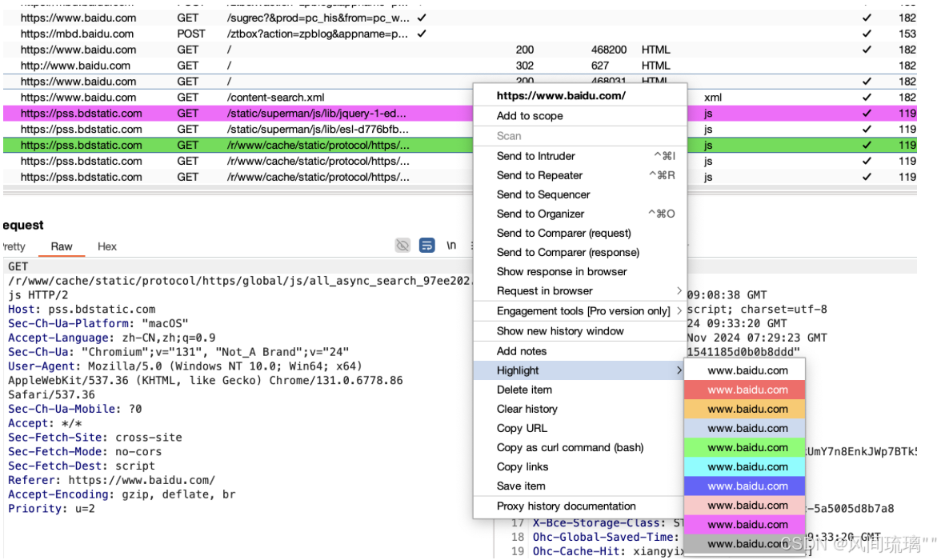Expand the Highlight submenu arrow
The image size is (941, 560).
679,370
